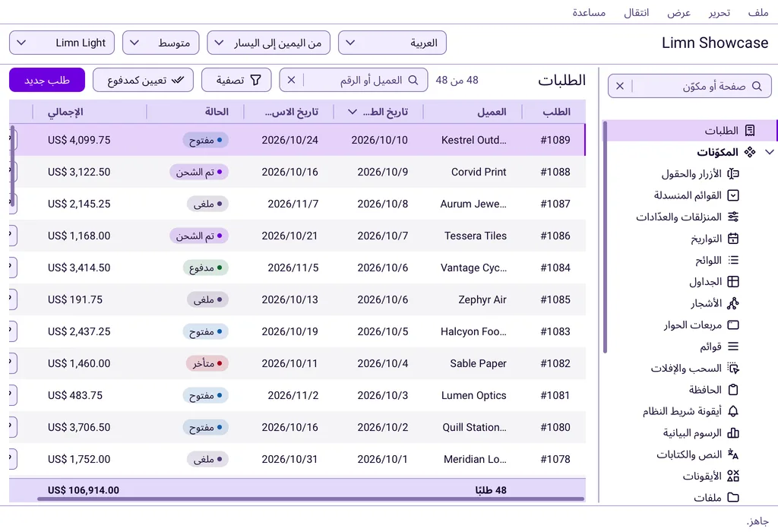Sort by the العميل column header

coord(473,112)
